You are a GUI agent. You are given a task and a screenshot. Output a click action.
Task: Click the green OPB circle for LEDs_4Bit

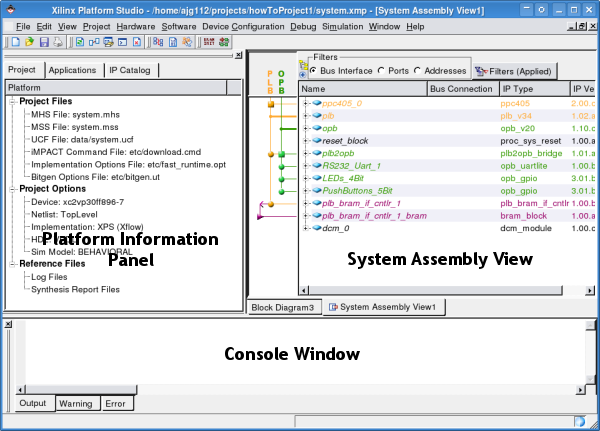coord(282,179)
